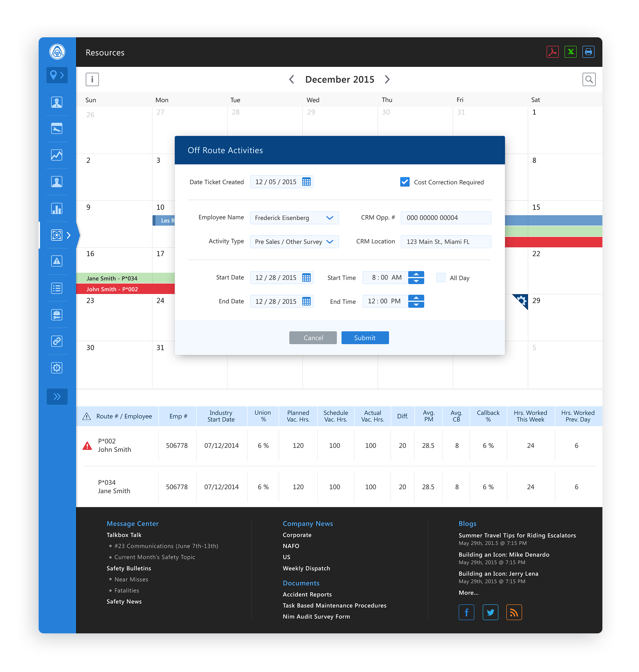Open Near Misses bulletin item
This screenshot has height=672, width=639.
tap(131, 579)
